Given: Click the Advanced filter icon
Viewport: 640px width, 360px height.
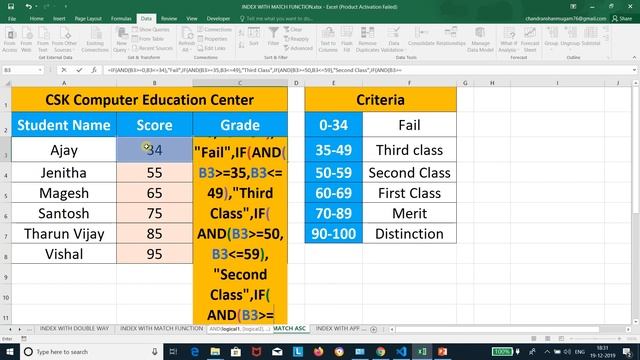Looking at the screenshot, I should click(298, 48).
